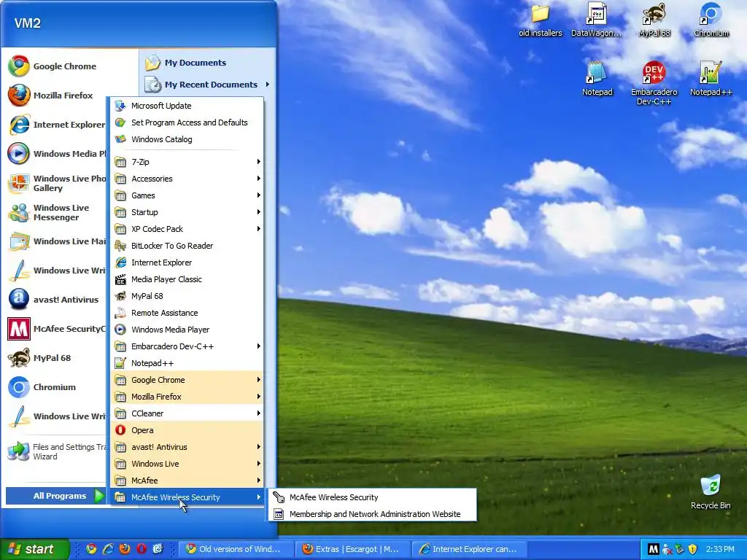
Task: Select MyPal 68 desktop shortcut
Action: pyautogui.click(x=654, y=20)
